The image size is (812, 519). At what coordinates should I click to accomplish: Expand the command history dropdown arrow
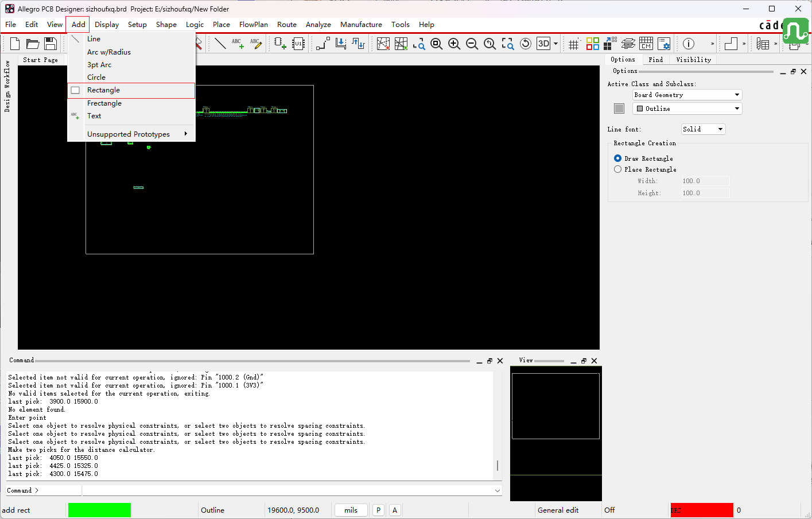(x=497, y=490)
